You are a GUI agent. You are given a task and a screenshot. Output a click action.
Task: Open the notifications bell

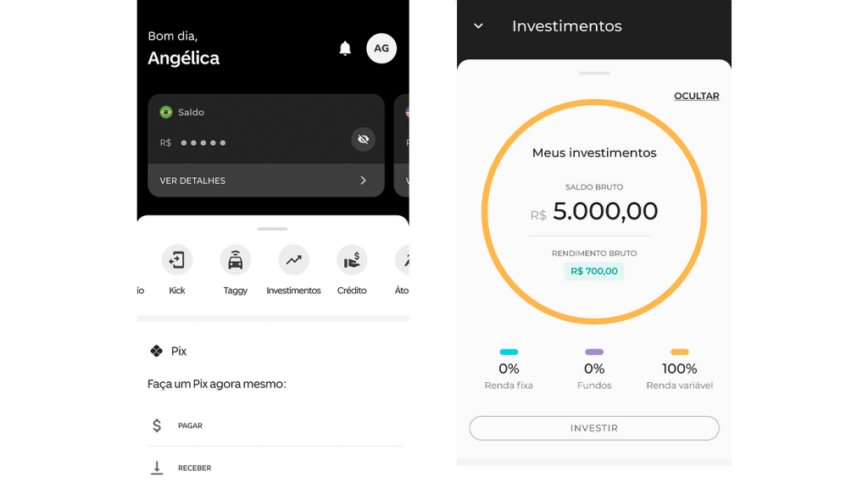pos(345,48)
